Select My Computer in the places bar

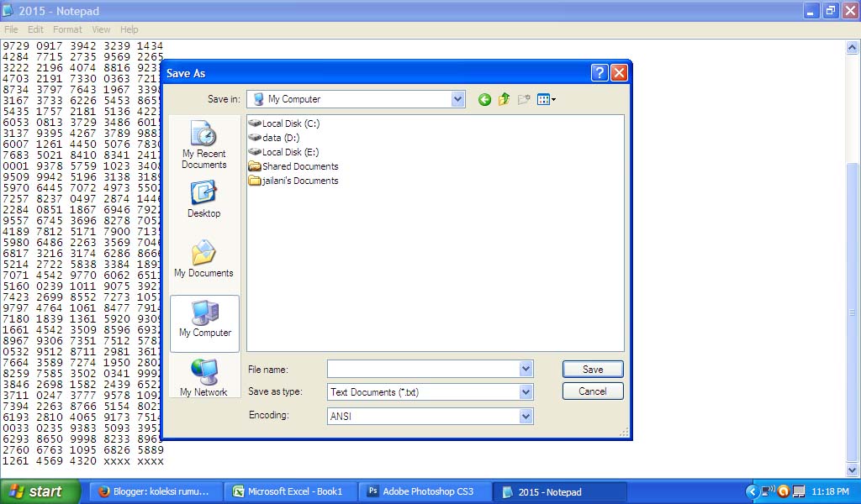tap(205, 323)
